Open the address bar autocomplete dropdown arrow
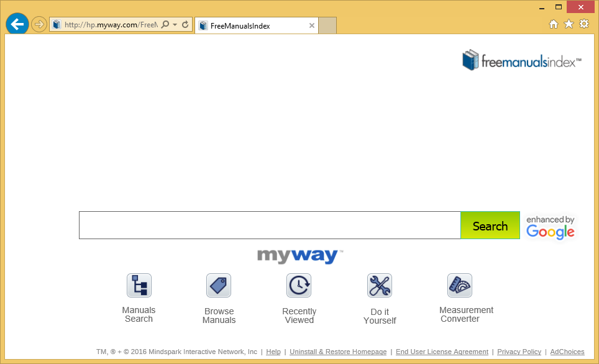 coord(175,24)
